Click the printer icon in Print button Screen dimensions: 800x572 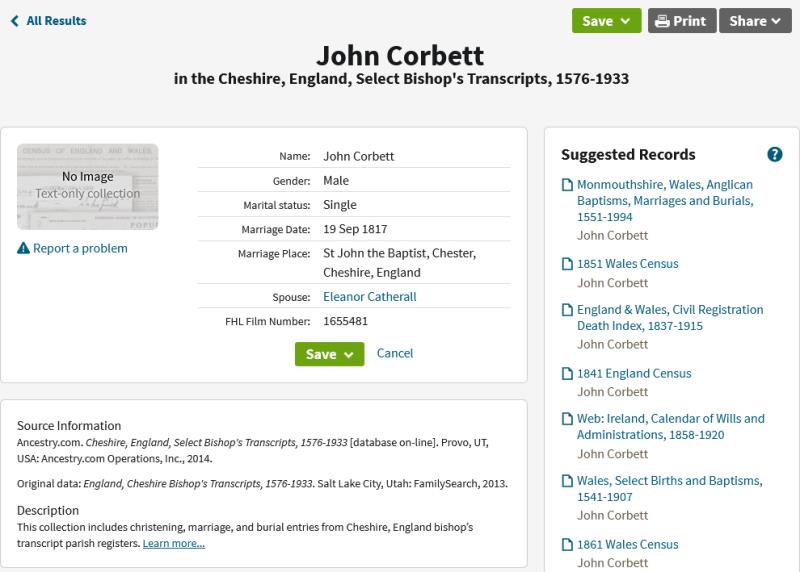coord(661,21)
